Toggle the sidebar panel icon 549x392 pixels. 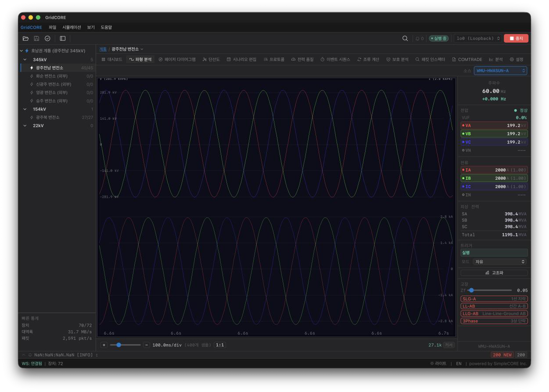(63, 39)
